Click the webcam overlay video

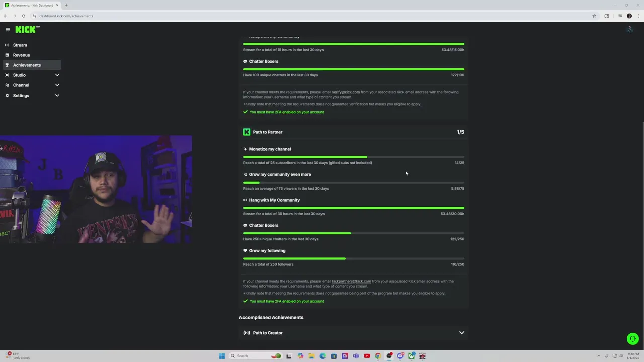point(96,189)
